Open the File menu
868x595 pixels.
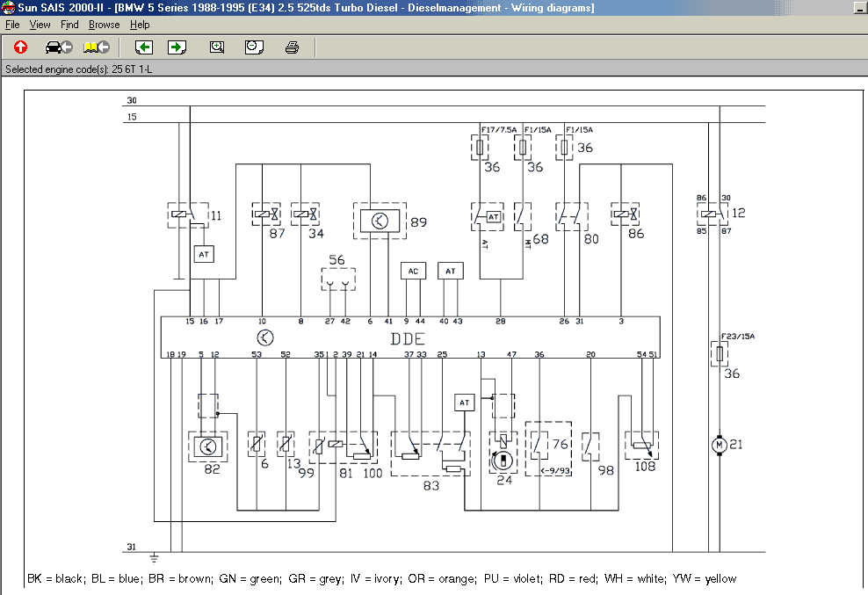tap(12, 25)
